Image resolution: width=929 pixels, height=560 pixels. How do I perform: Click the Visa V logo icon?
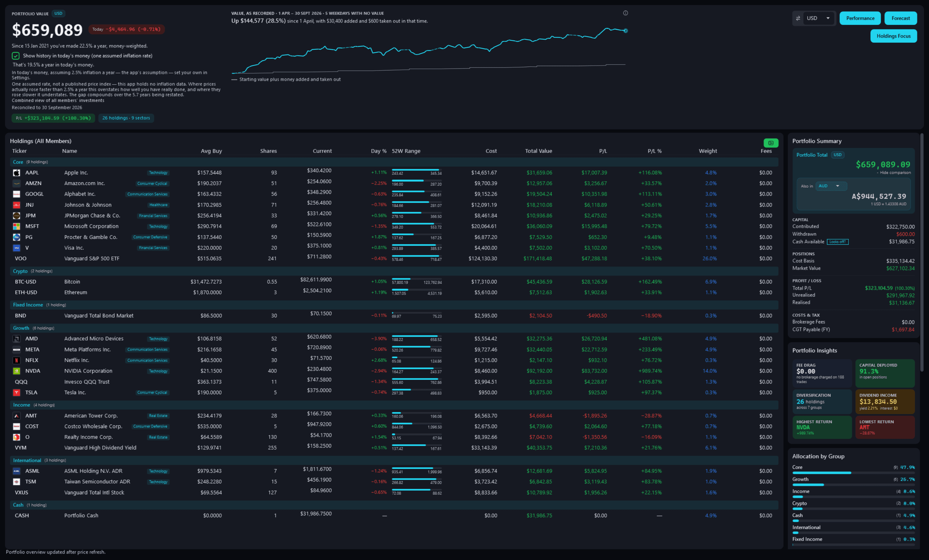pos(17,248)
